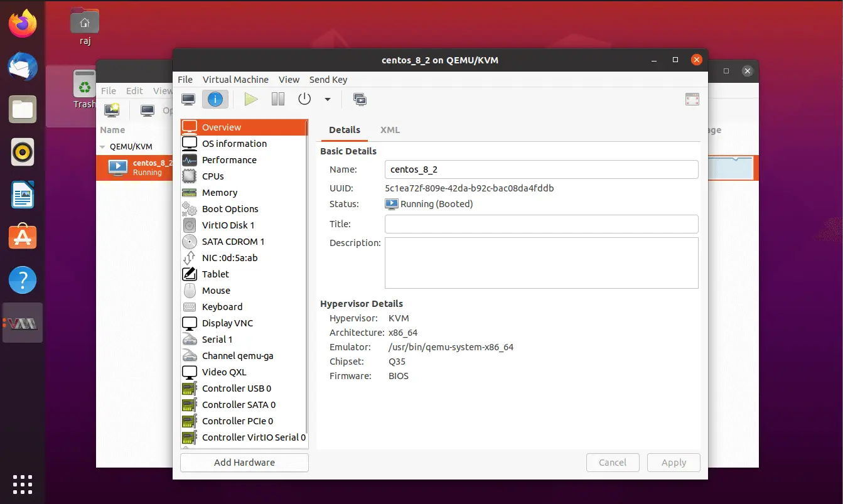
Task: Select SATA CDROM 1 device
Action: coord(244,242)
